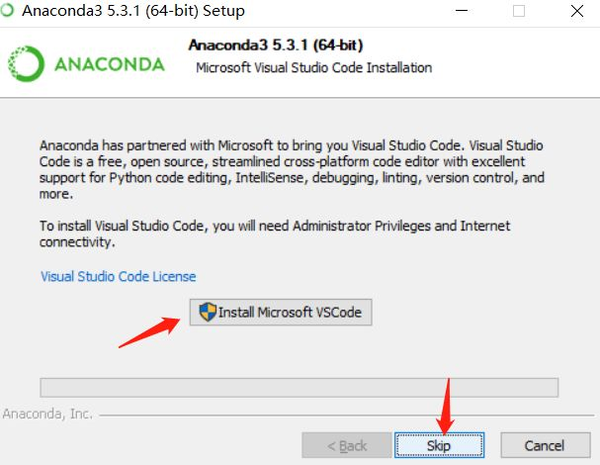
Task: Click the 'Anaconda, Inc.' branding label
Action: [x=47, y=414]
